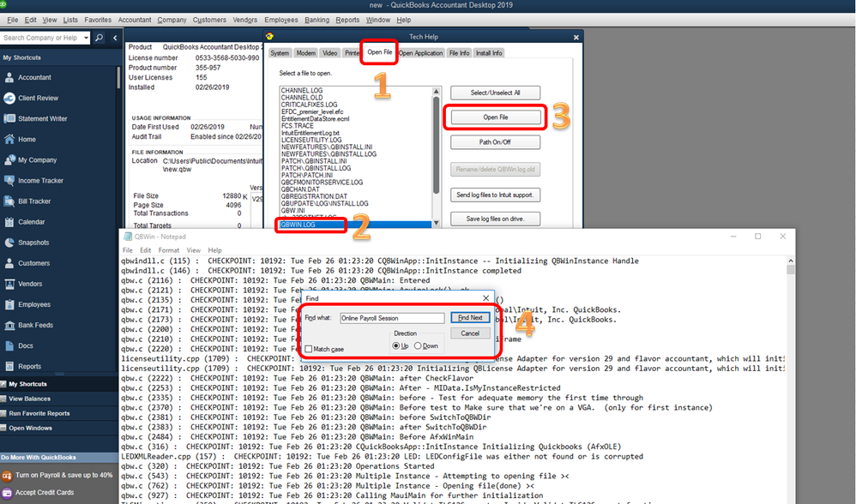This screenshot has height=504, width=856.
Task: Click the Search Company or Help field
Action: point(41,38)
